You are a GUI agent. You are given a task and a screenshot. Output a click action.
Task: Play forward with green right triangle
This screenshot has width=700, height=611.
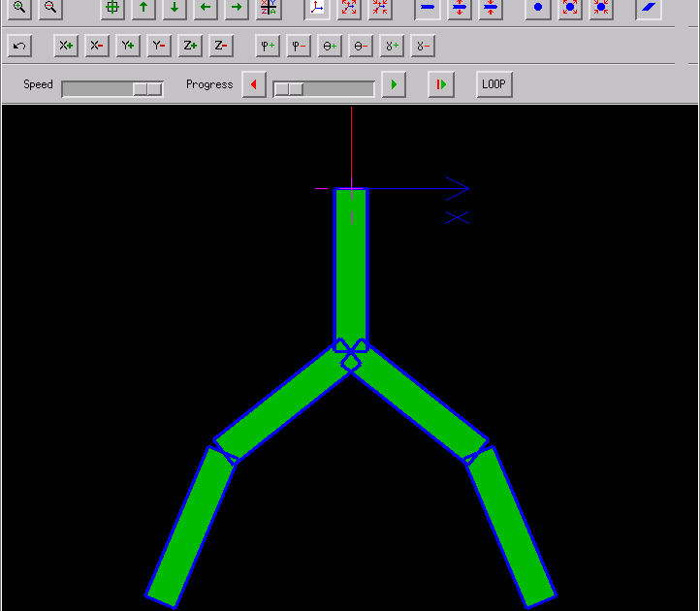click(x=394, y=84)
